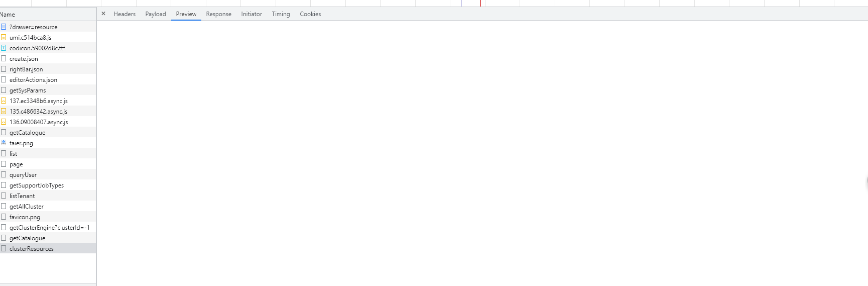This screenshot has height=286, width=868.
Task: Select the getCatalogue request above clusterResources
Action: 48,238
